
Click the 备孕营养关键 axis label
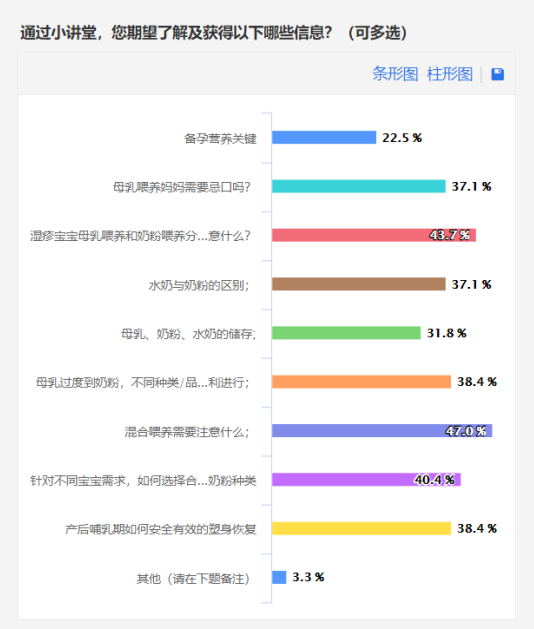click(220, 139)
